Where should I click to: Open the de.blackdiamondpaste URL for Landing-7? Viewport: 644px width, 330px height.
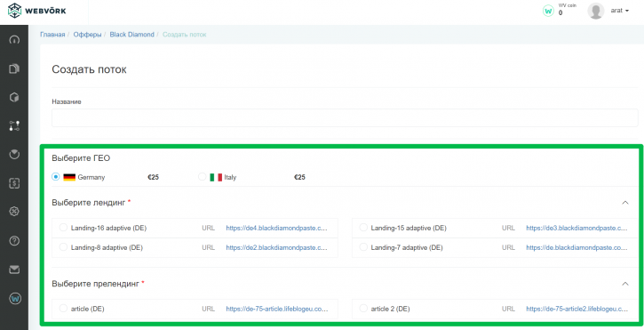click(576, 247)
